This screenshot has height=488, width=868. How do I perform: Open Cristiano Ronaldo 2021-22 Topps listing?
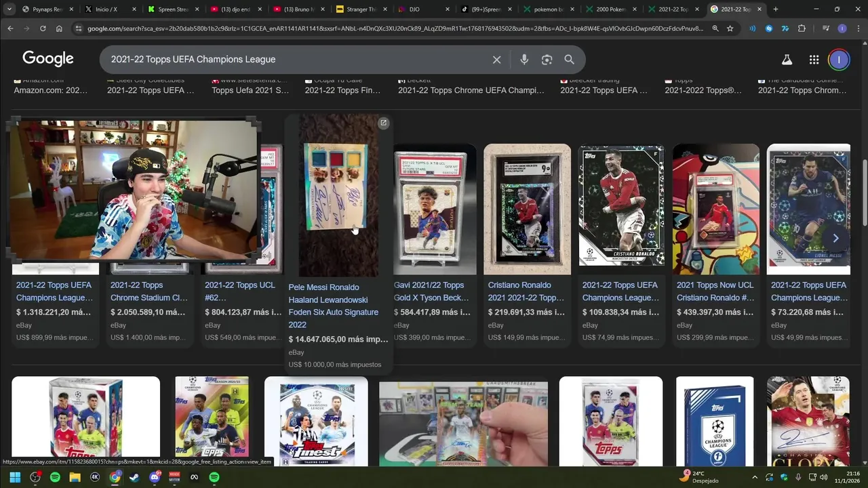coord(526,291)
